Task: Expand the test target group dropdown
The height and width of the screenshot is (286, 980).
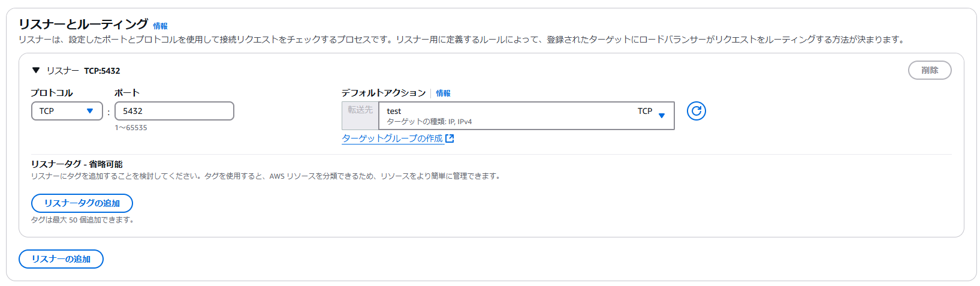Action: (x=526, y=116)
